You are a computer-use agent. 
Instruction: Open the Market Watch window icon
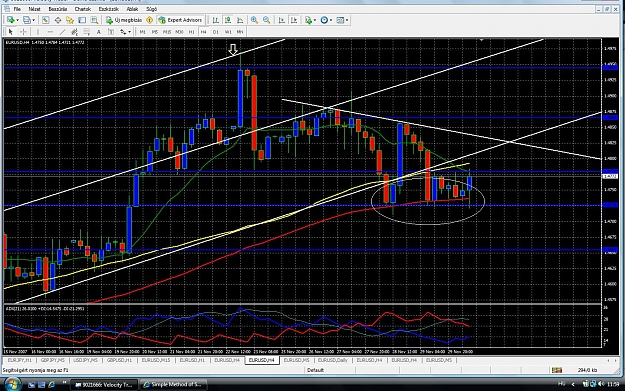coord(45,20)
